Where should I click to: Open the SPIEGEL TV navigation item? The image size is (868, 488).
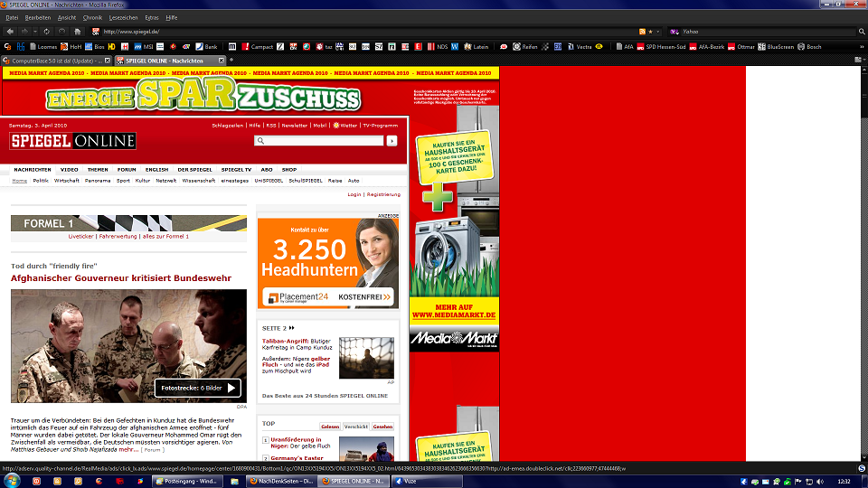click(236, 170)
